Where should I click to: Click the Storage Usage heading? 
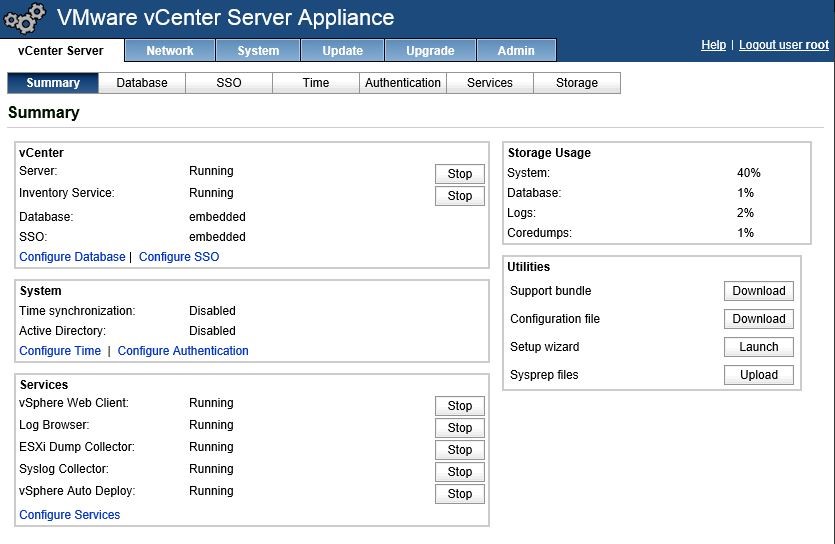click(549, 153)
